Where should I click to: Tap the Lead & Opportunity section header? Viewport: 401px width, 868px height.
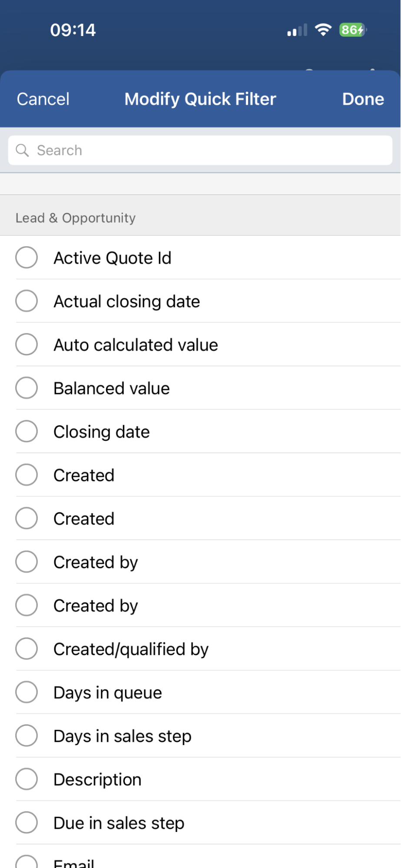(76, 218)
